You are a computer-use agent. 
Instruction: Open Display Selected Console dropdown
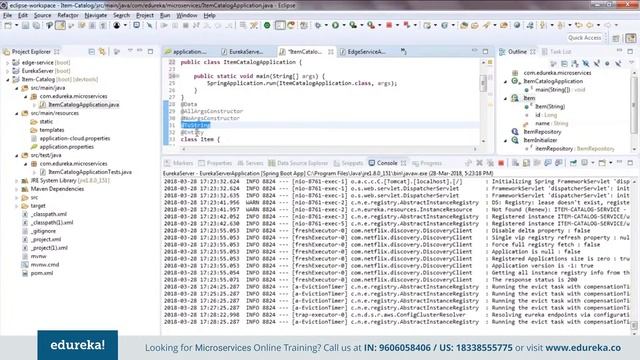point(593,163)
